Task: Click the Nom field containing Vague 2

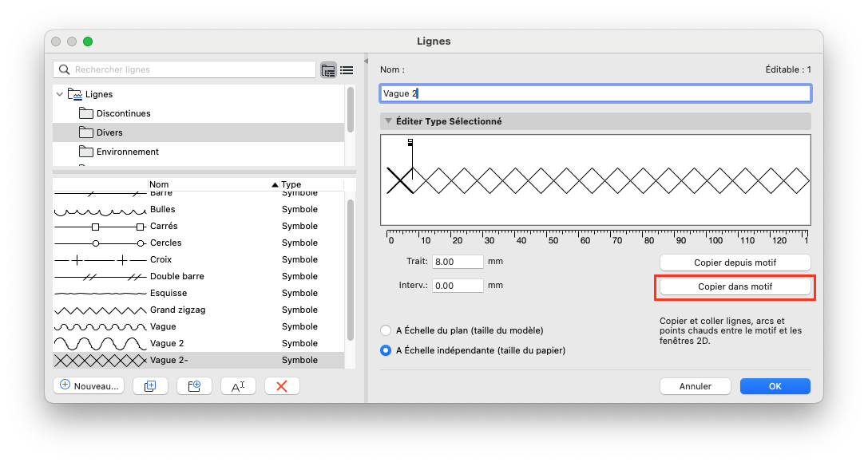Action: pos(596,93)
